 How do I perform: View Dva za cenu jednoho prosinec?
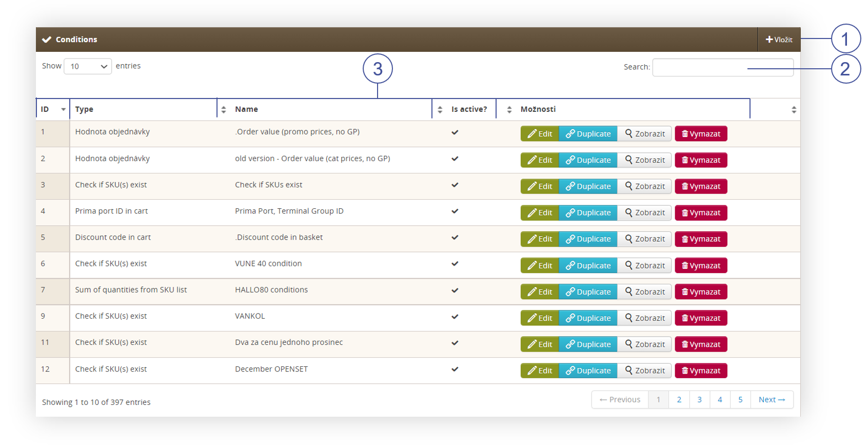pyautogui.click(x=644, y=344)
